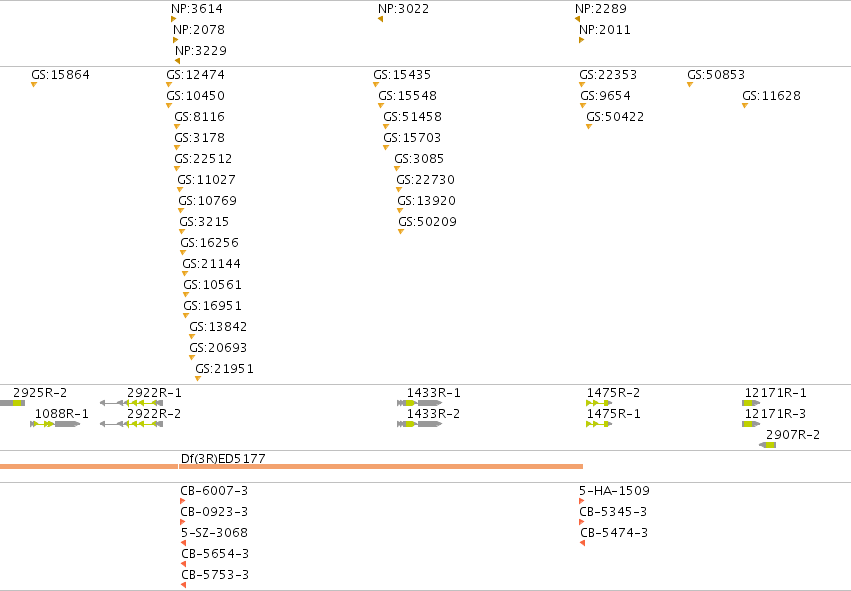Viewport: 851px width, 591px height.
Task: Click the NP:3614 insertion marker label
Action: [x=196, y=9]
